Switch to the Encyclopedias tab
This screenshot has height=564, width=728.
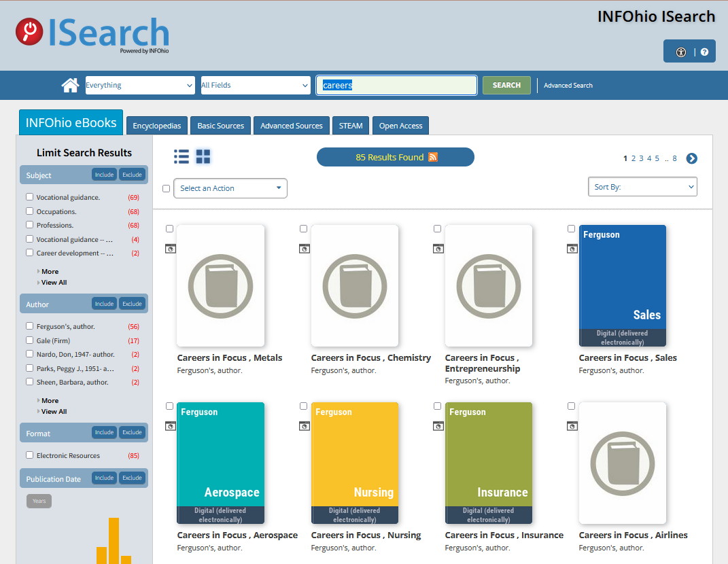(157, 126)
